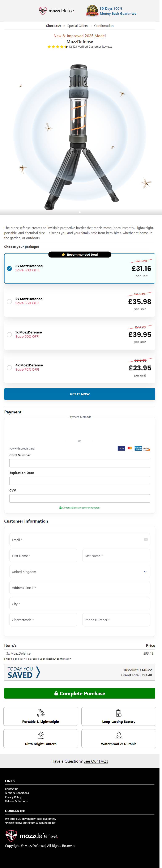Click the MozzDefense logo in header
The height and width of the screenshot is (868, 162).
[x=57, y=11]
